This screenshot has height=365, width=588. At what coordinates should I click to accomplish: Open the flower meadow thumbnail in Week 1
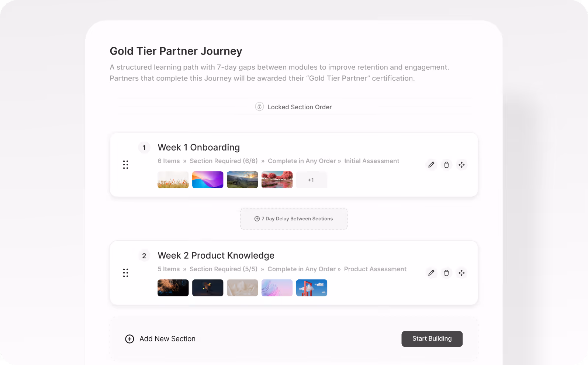(x=173, y=180)
